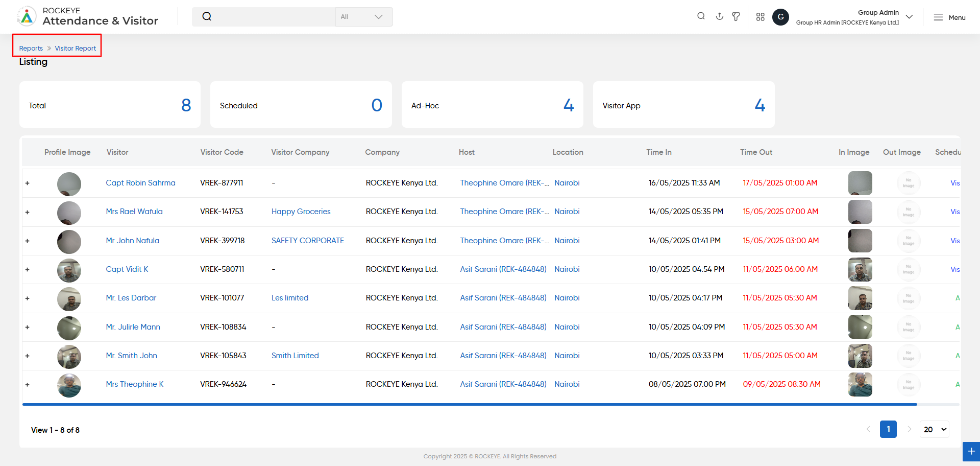This screenshot has width=980, height=466.
Task: Open Capt Robin Sahrma's profile image
Action: (x=69, y=184)
